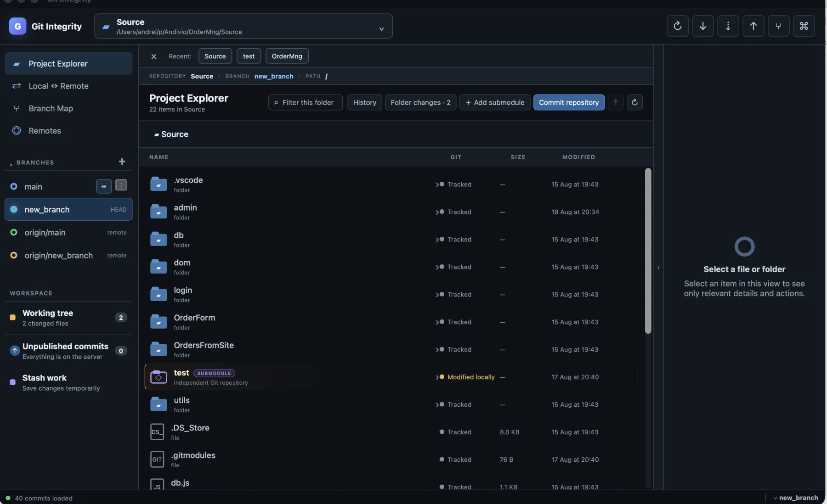Screen dimensions: 827x504
Task: Open Folder changes · 2
Action: point(420,102)
